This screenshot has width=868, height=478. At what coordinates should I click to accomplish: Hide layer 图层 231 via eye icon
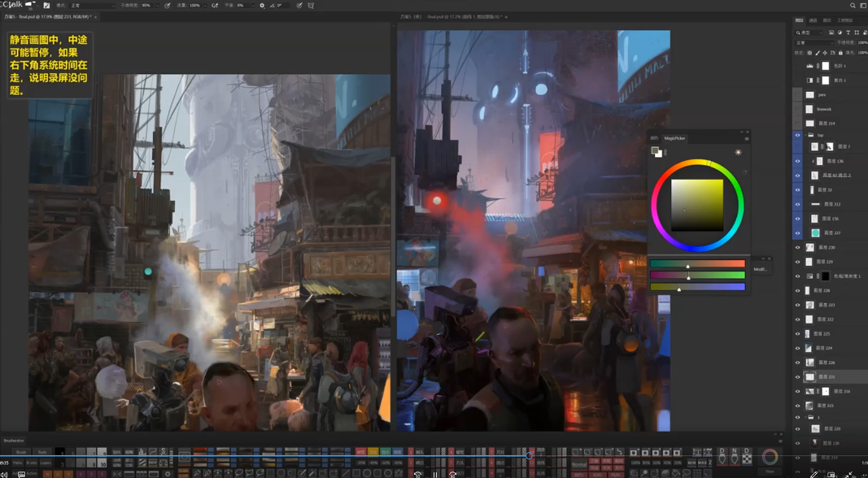click(798, 376)
